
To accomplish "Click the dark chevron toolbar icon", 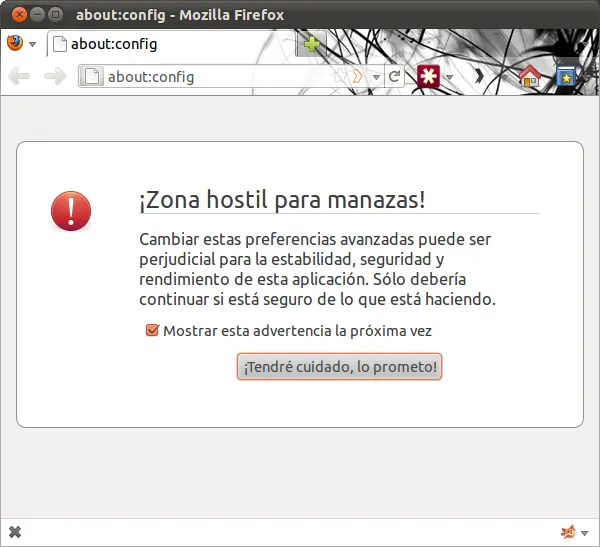I will (x=479, y=76).
